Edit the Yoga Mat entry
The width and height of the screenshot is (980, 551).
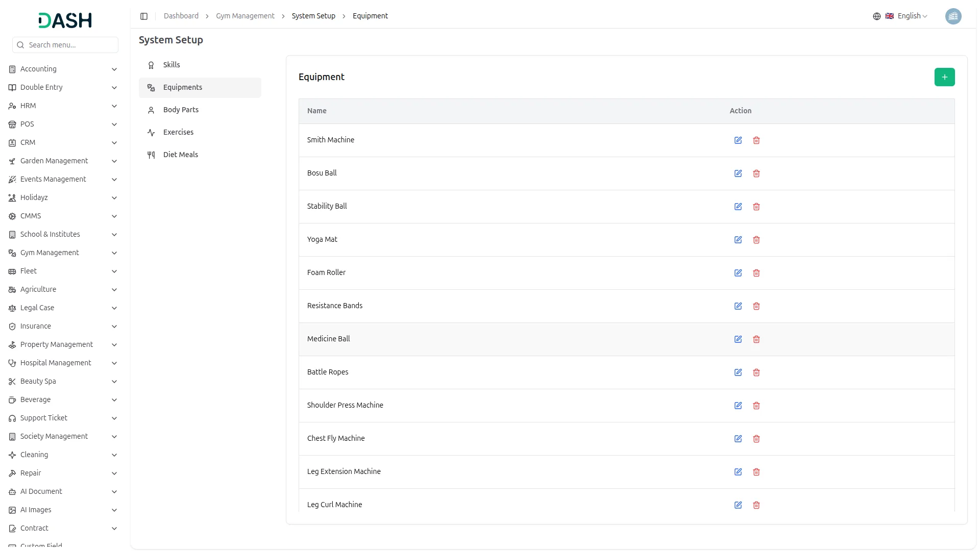tap(738, 240)
